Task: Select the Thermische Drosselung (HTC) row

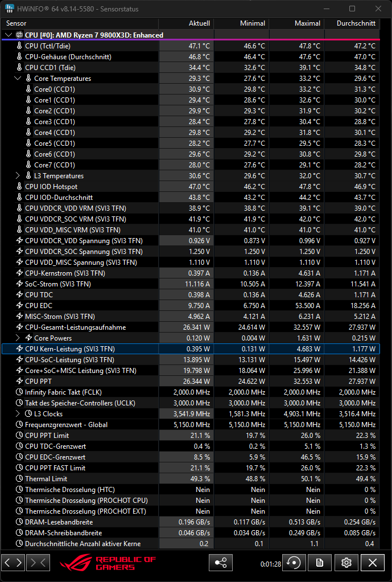Action: point(191,489)
